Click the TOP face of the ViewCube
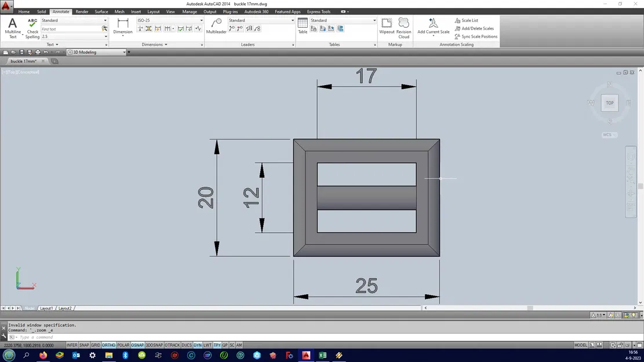 [609, 103]
